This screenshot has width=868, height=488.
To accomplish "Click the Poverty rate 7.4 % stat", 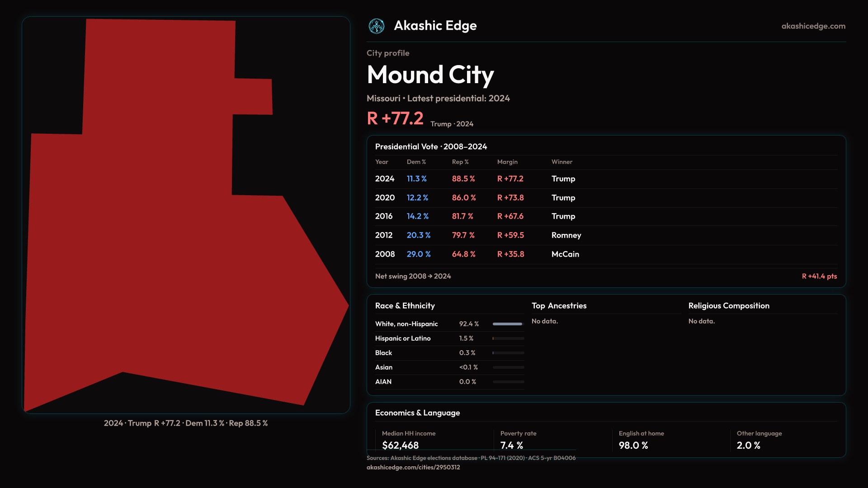I will pyautogui.click(x=511, y=445).
